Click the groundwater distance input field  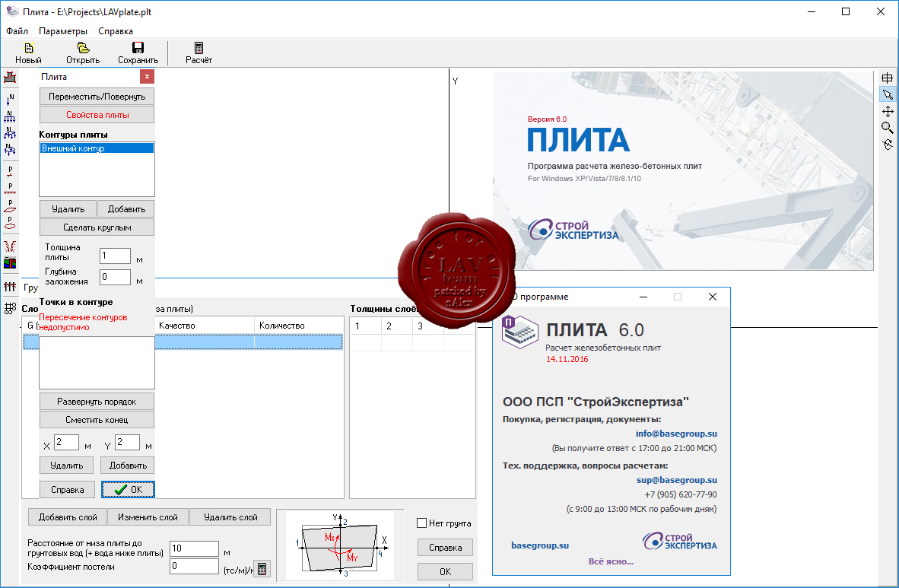pos(195,548)
